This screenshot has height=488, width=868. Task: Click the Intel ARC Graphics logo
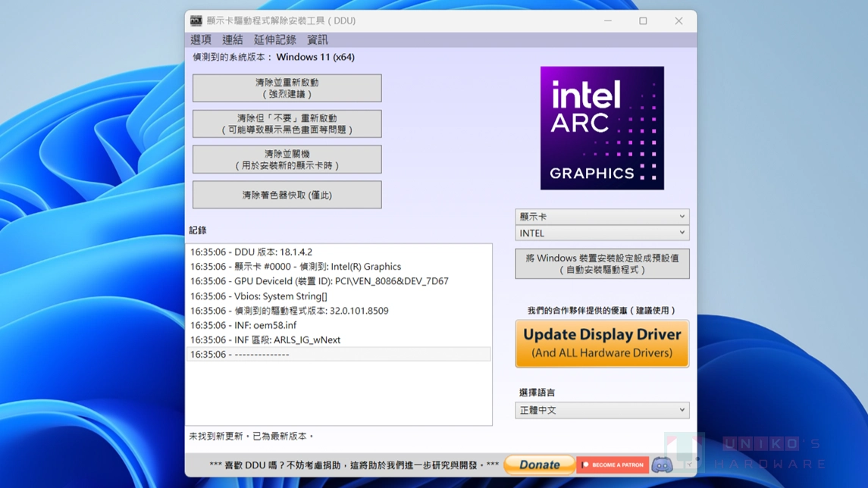pos(602,128)
